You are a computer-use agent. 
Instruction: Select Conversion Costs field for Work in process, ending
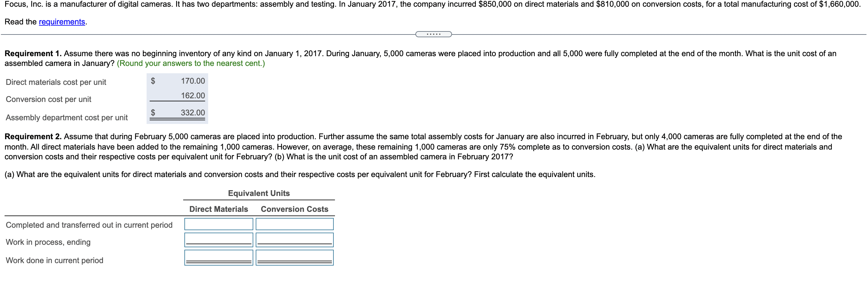click(x=294, y=240)
